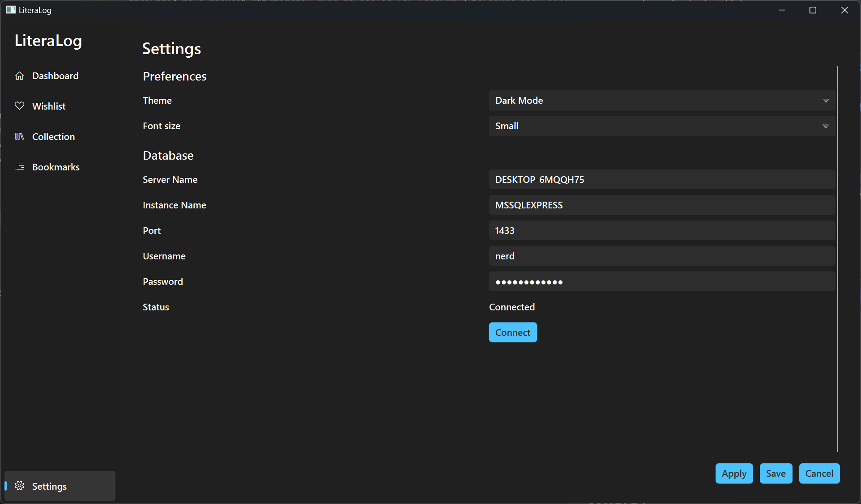Click the Settings gear icon
This screenshot has width=861, height=504.
19,486
